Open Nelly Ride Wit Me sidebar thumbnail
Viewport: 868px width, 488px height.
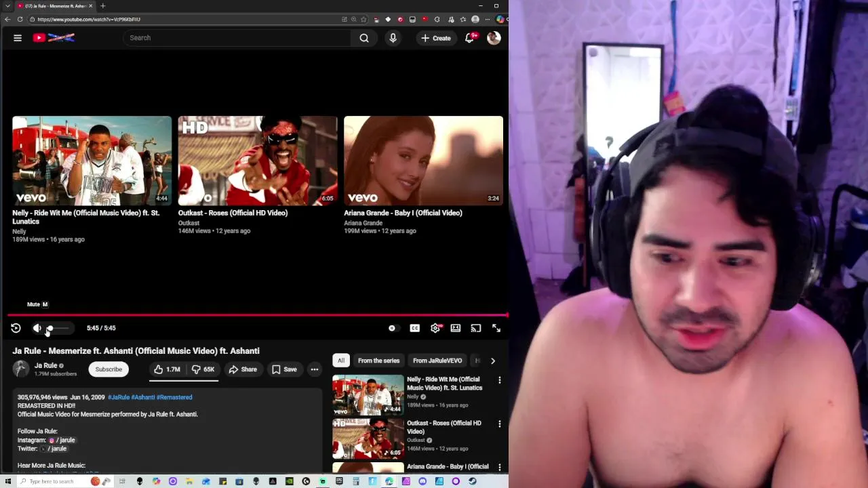coord(368,394)
